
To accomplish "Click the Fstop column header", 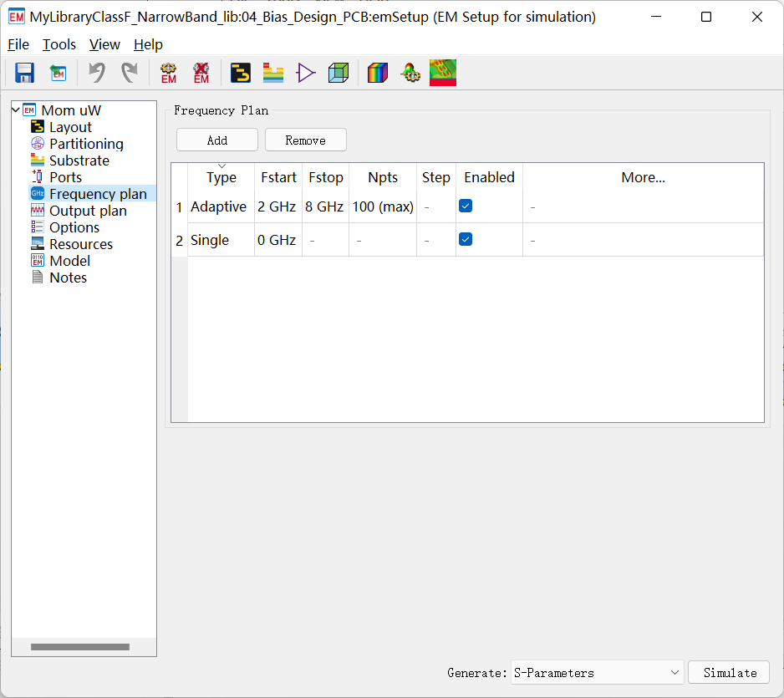I will click(325, 177).
